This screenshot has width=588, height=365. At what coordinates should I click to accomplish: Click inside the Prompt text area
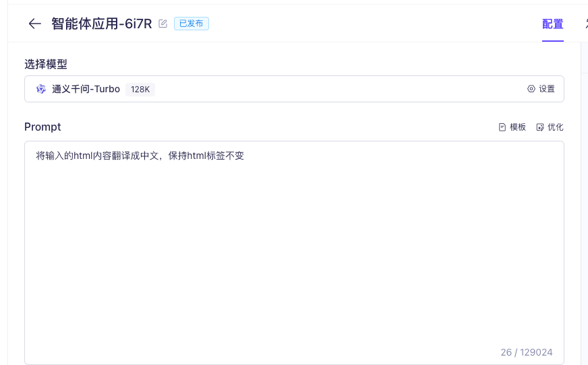tap(295, 253)
